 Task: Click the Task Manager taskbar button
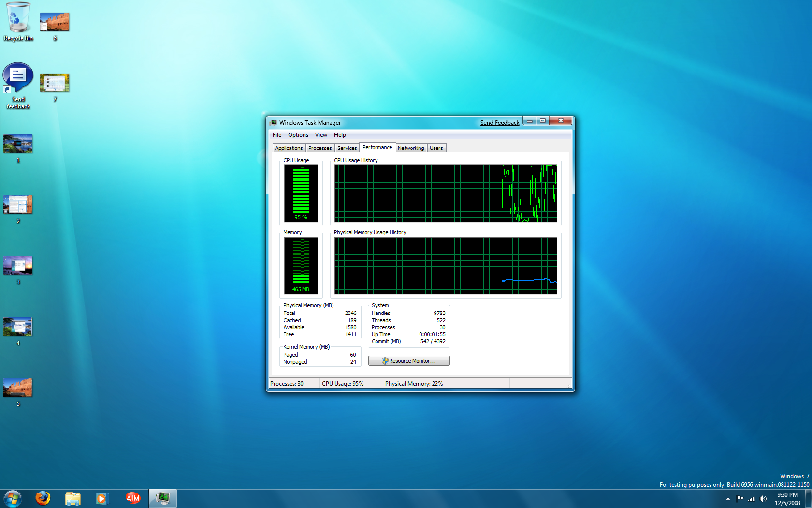pos(163,498)
